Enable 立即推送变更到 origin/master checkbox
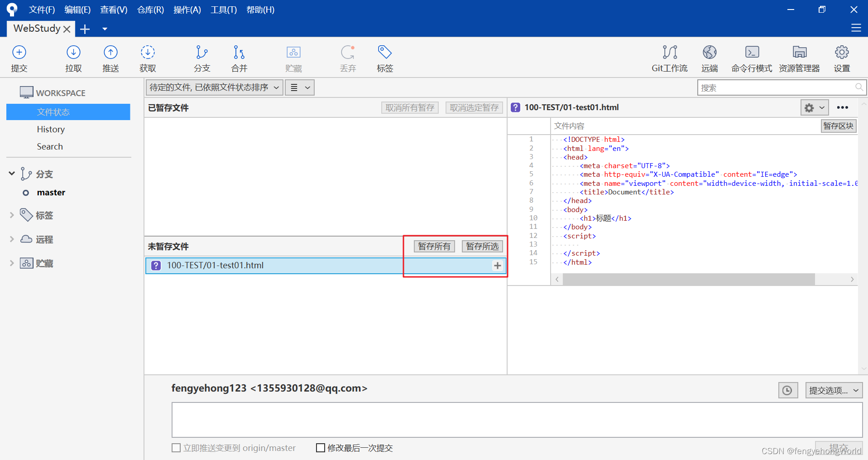 click(176, 448)
